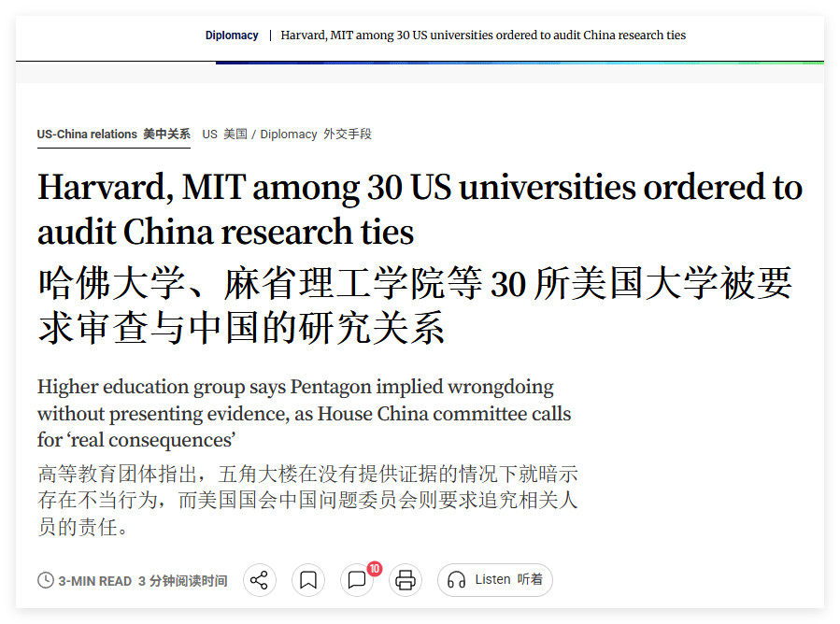Go to the US section breadcrumb
This screenshot has width=840, height=624.
224,134
